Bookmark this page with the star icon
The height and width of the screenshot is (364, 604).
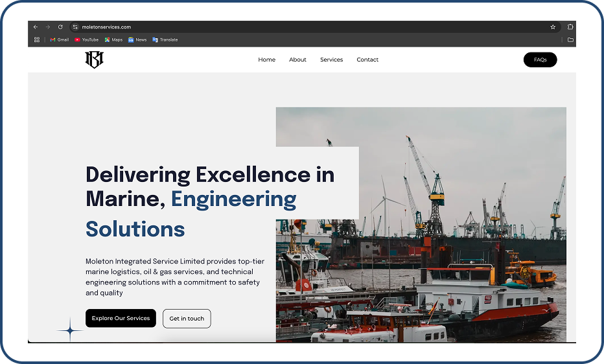coord(553,27)
